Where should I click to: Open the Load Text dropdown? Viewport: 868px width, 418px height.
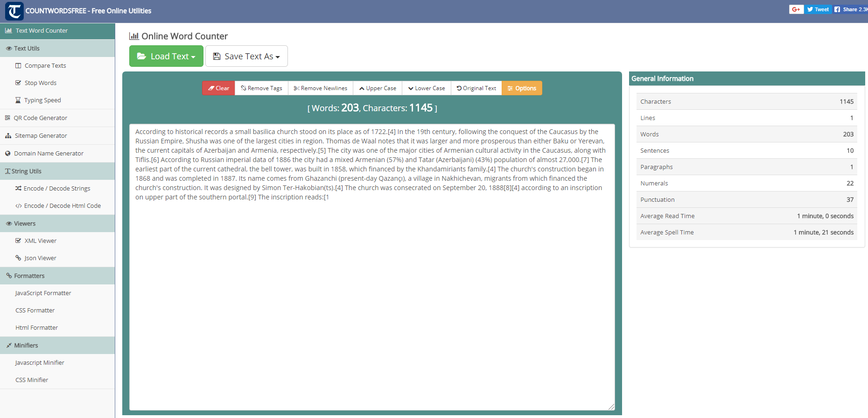click(166, 56)
